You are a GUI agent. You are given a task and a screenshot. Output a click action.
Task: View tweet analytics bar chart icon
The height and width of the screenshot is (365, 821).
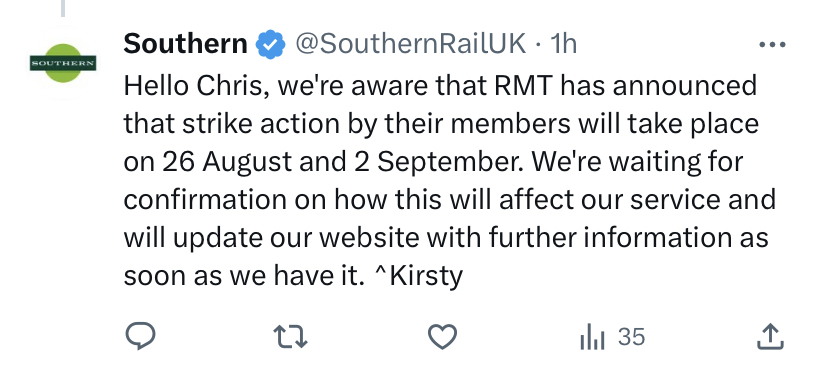(x=592, y=337)
